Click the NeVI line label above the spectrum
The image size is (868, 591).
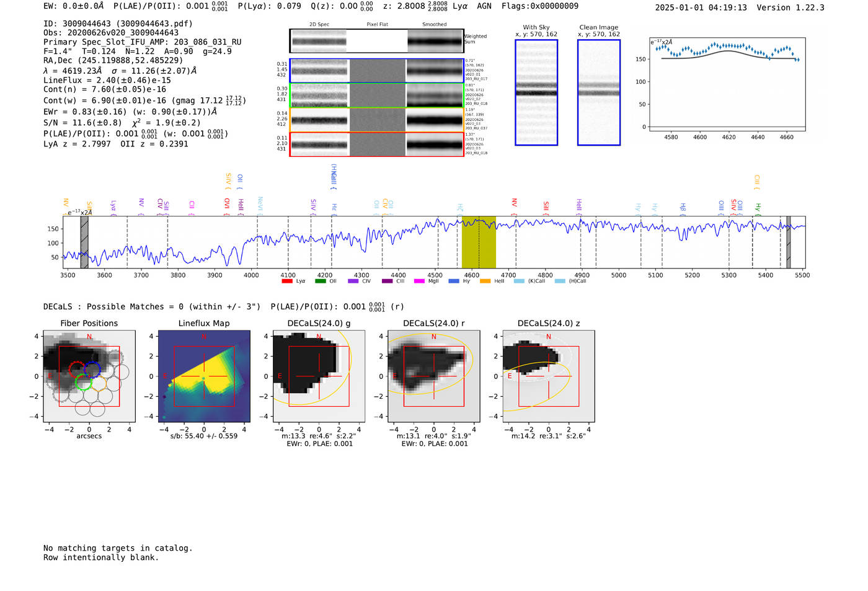[x=260, y=205]
